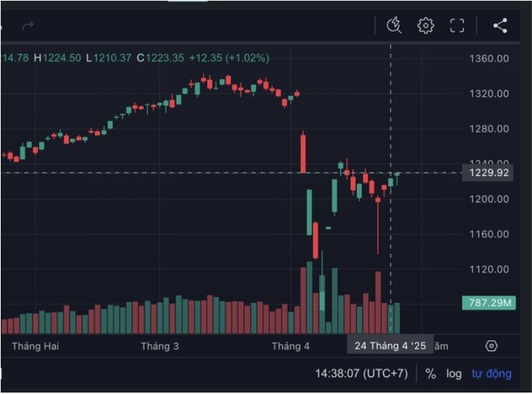Open the quick search lightning icon

[394, 25]
